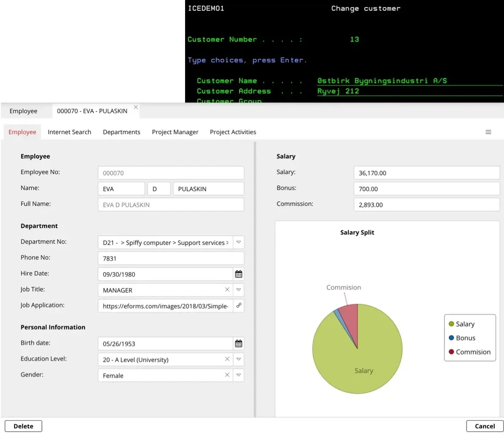Toggle Salary series in chart legend
The height and width of the screenshot is (434, 504).
tap(462, 324)
